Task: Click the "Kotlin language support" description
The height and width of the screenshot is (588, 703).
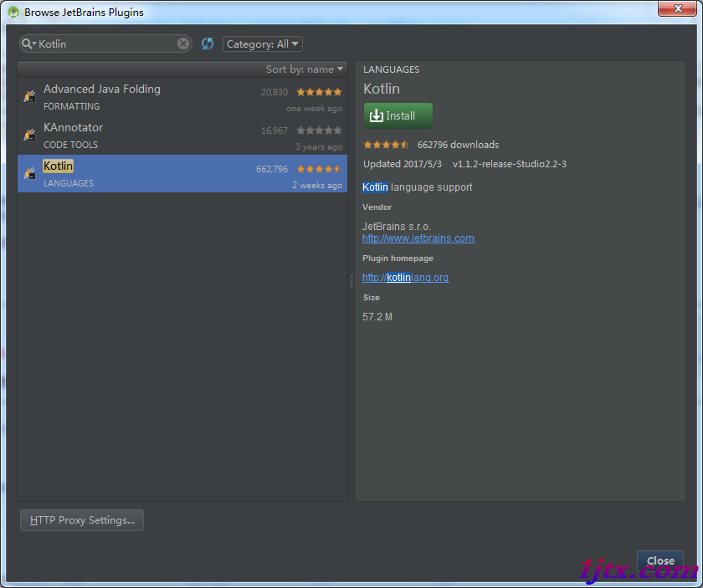Action: pos(417,187)
